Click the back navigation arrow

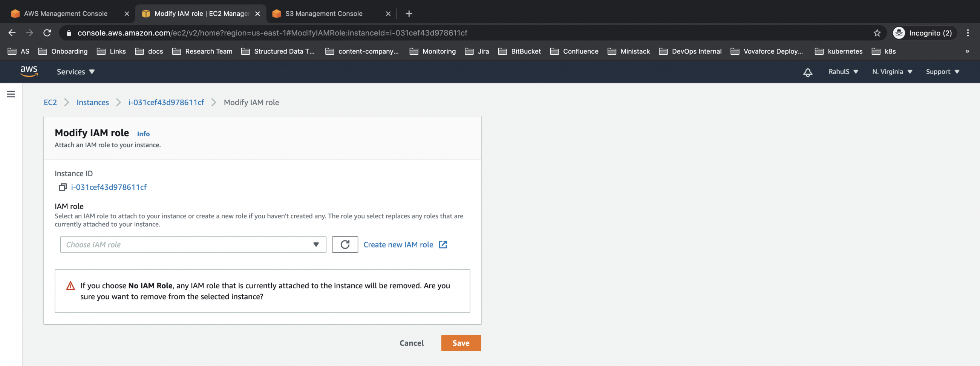[x=12, y=33]
